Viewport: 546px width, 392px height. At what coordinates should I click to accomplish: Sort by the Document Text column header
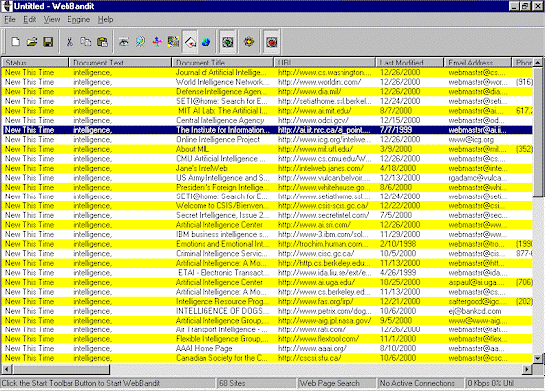click(120, 63)
